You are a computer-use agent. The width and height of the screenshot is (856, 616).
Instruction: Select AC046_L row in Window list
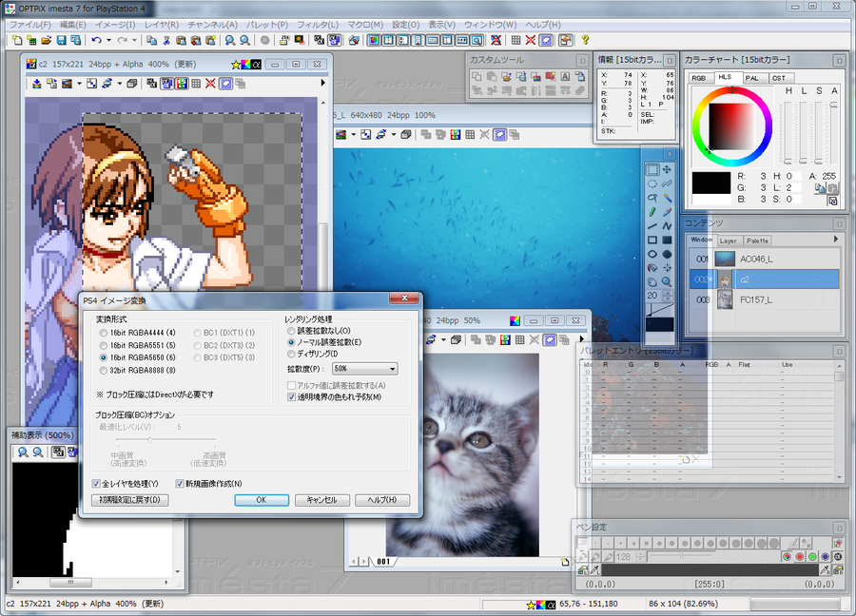765,259
